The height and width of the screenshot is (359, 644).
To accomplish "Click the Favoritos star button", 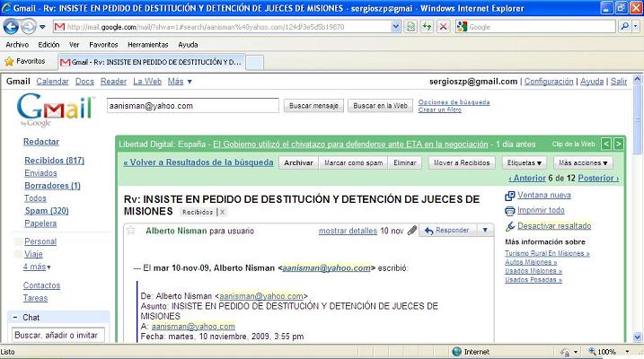I will tap(25, 62).
